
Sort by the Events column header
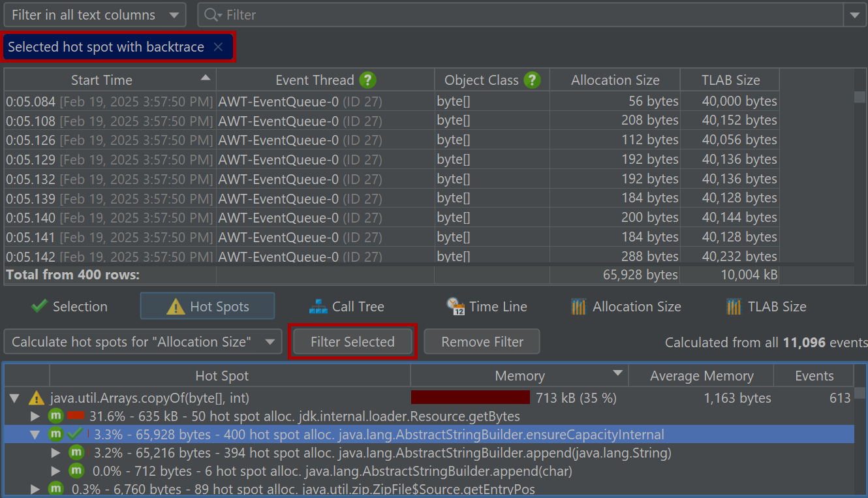pos(814,376)
